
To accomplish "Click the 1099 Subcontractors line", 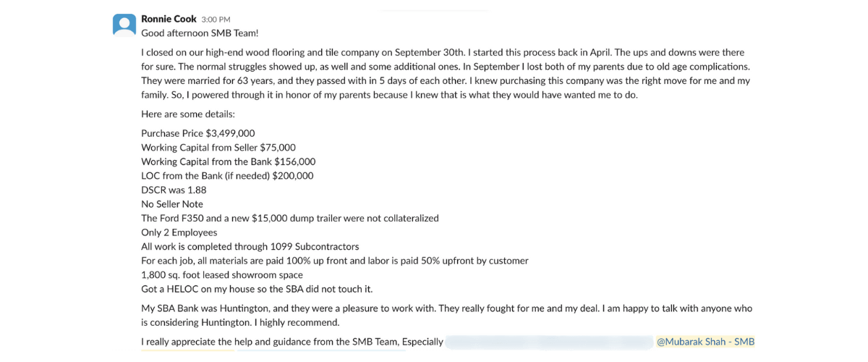I will pyautogui.click(x=250, y=246).
